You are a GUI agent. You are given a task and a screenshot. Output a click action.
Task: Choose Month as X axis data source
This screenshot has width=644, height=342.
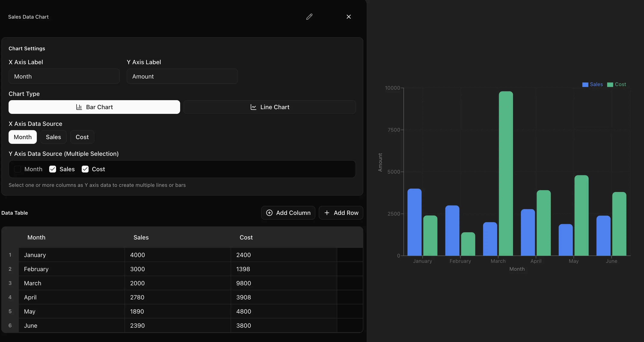(22, 137)
